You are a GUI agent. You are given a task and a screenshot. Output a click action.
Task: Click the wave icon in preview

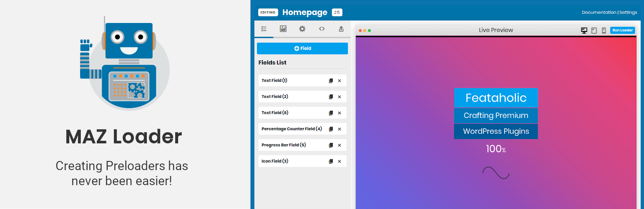tap(496, 172)
